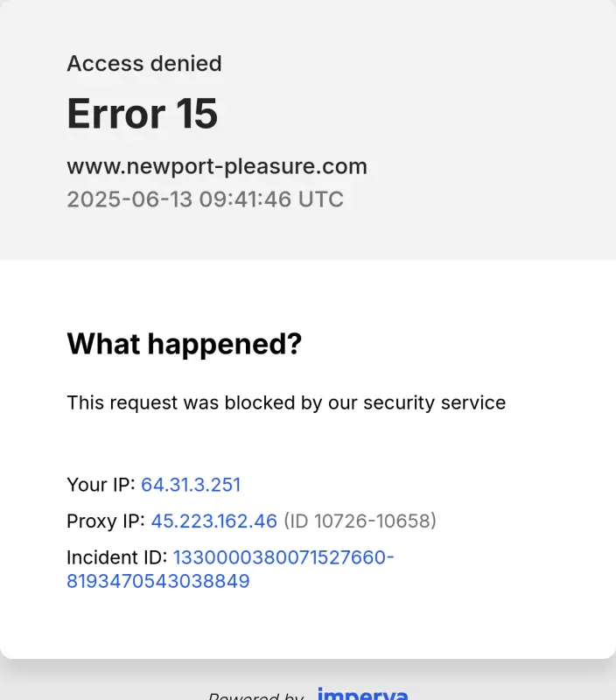Screen dimensions: 616x700
Task: Click the blocked by security service message
Action: [x=286, y=402]
